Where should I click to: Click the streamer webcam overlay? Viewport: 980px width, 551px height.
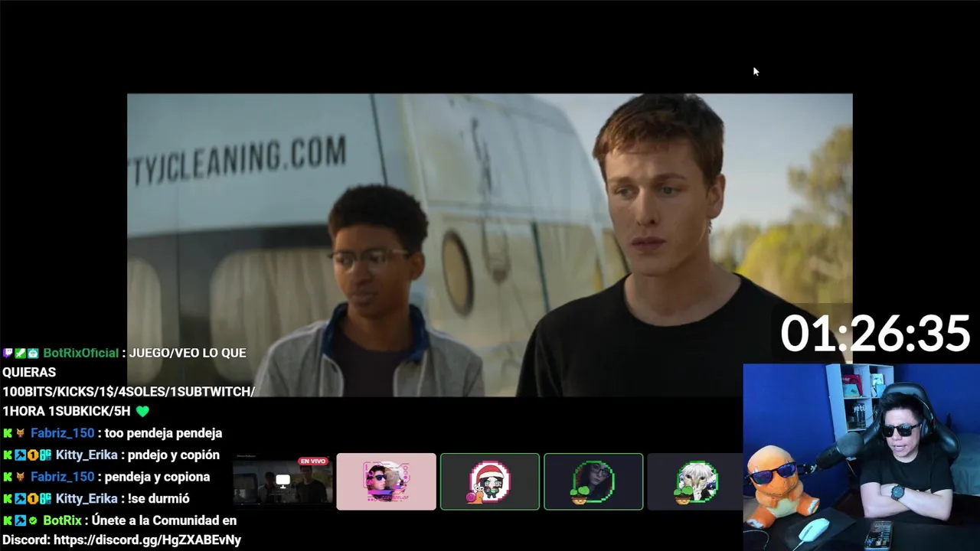point(861,457)
